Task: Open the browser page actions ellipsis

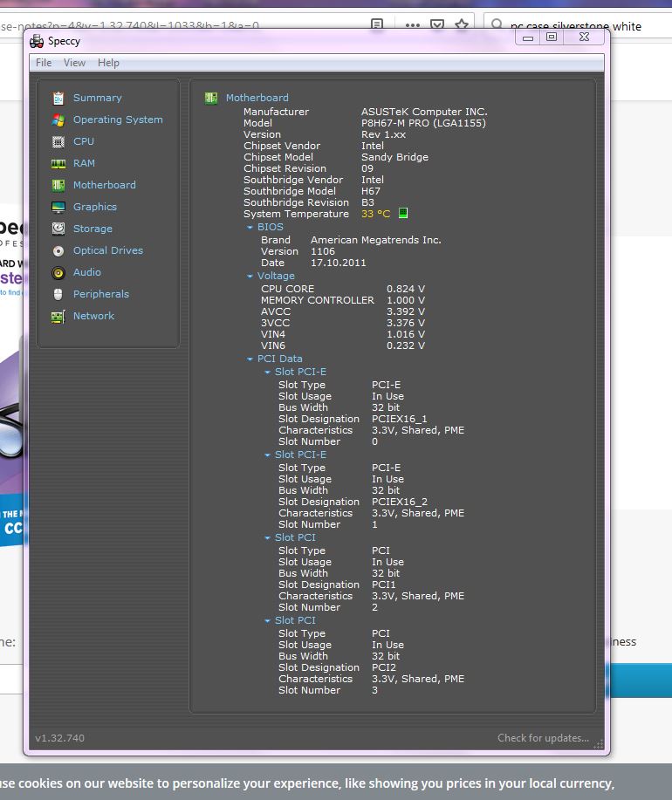Action: tap(412, 24)
